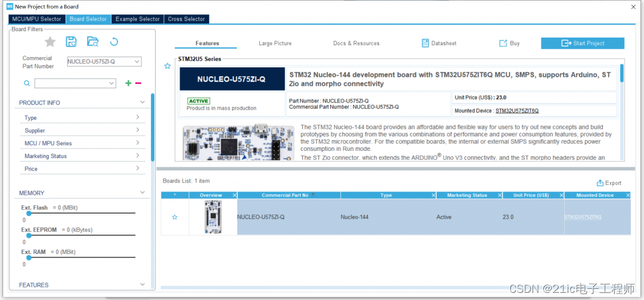
Task: Expand the FEATURES section
Action: tap(142, 284)
